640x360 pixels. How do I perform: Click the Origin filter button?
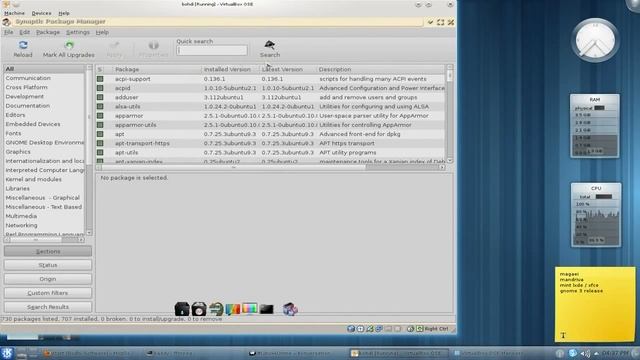coord(48,279)
